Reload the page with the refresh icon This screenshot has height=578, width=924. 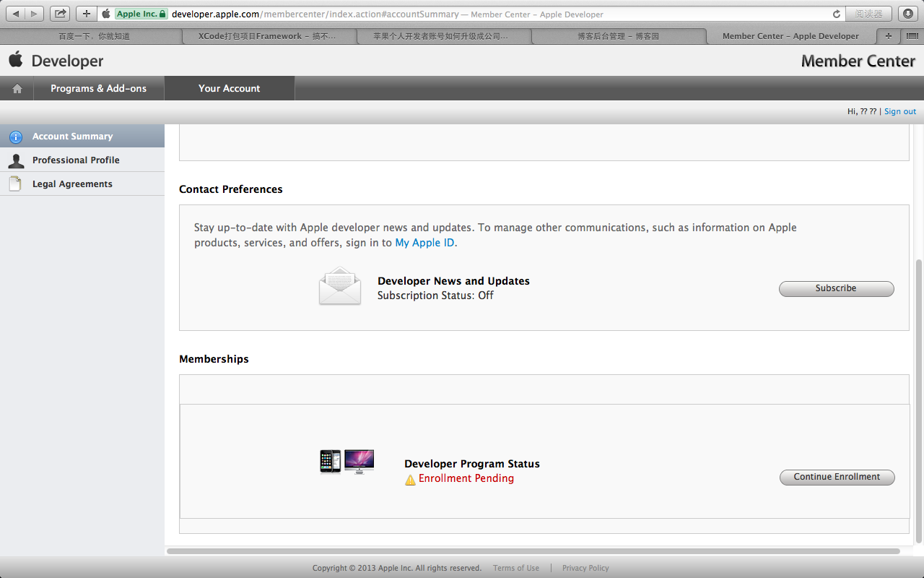click(837, 14)
